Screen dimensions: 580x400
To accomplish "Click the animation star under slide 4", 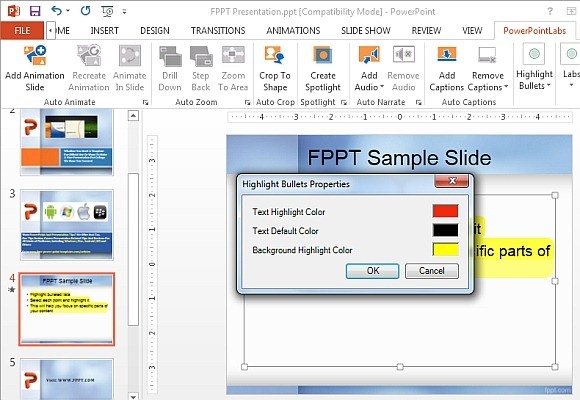I will click(x=12, y=289).
